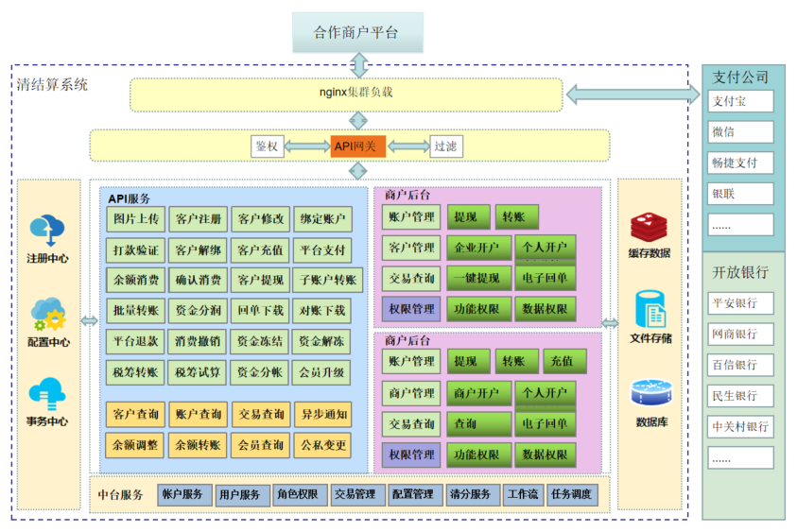Click the arrow between 鉴权 and API网关
The image size is (797, 532).
[x=306, y=146]
